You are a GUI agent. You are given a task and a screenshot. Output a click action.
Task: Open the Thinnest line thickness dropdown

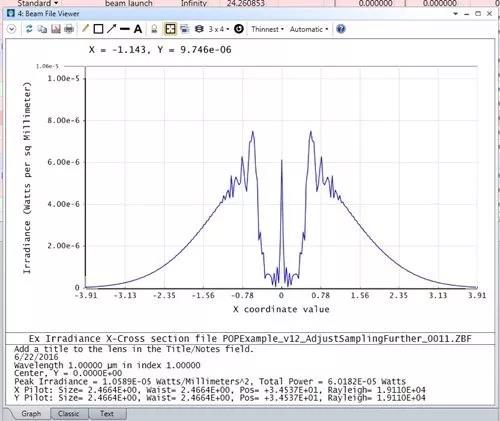(268, 29)
